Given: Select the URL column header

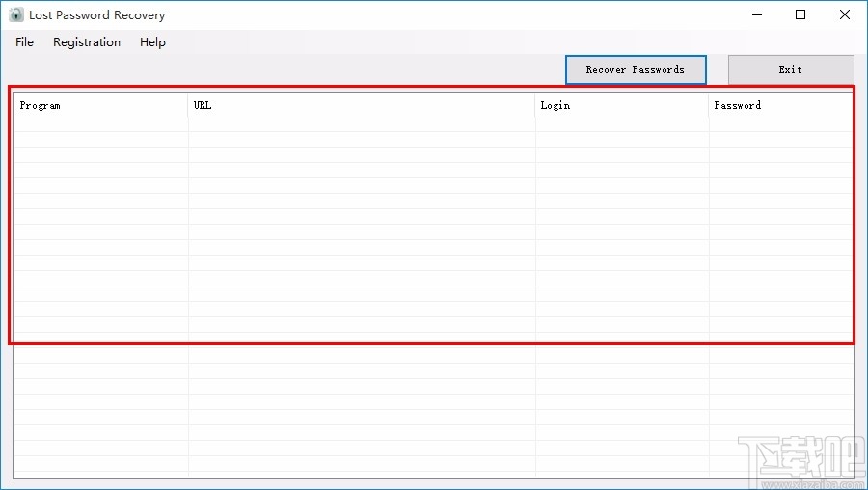Looking at the screenshot, I should click(362, 105).
